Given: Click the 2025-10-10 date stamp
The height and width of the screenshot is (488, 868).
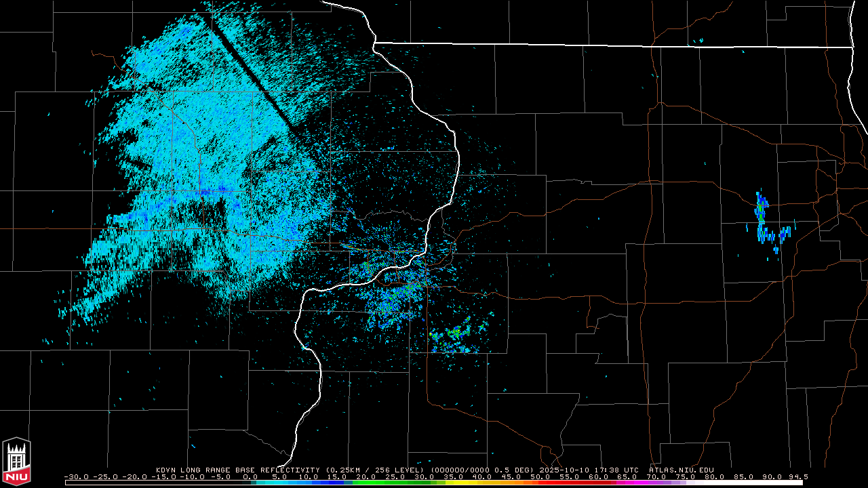Looking at the screenshot, I should pyautogui.click(x=564, y=470).
